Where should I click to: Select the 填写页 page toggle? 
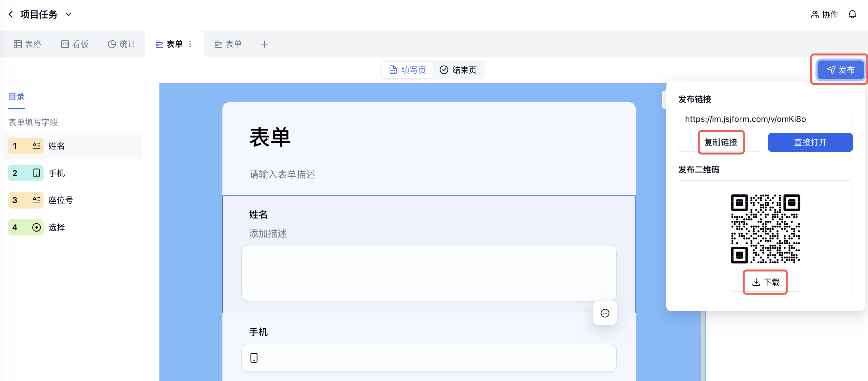tap(407, 70)
